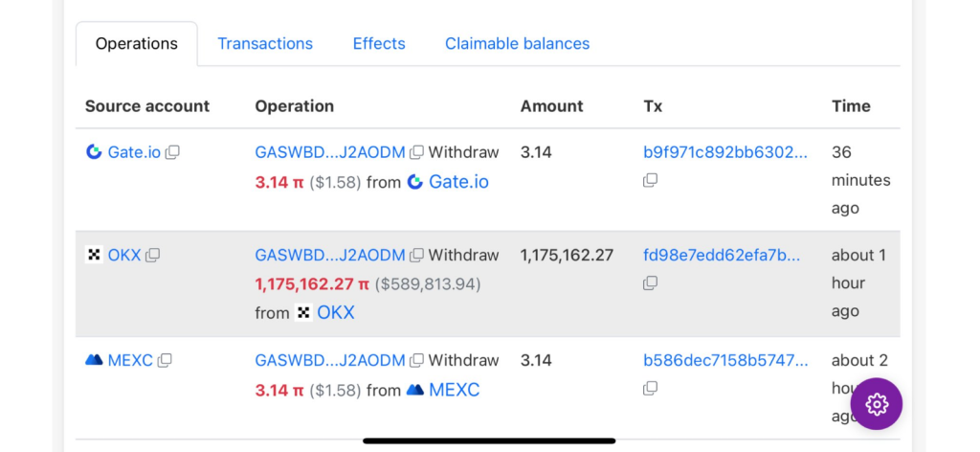Open the Effects tab
This screenshot has width=980, height=452.
pyautogui.click(x=379, y=44)
